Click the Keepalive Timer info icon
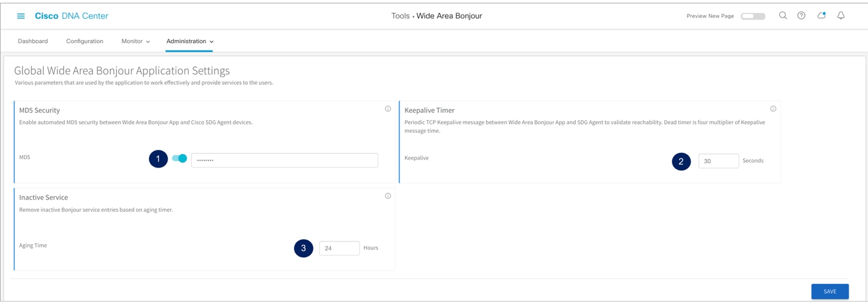 773,109
